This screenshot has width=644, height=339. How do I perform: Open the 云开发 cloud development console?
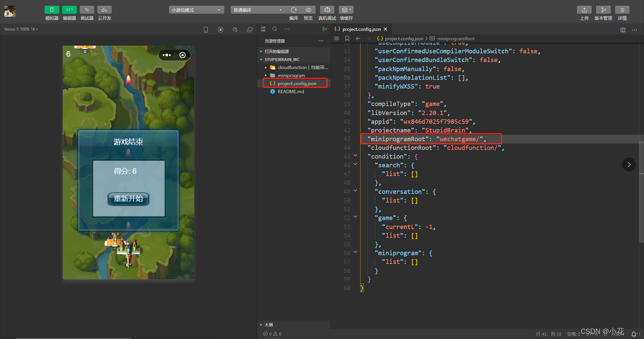(x=104, y=10)
